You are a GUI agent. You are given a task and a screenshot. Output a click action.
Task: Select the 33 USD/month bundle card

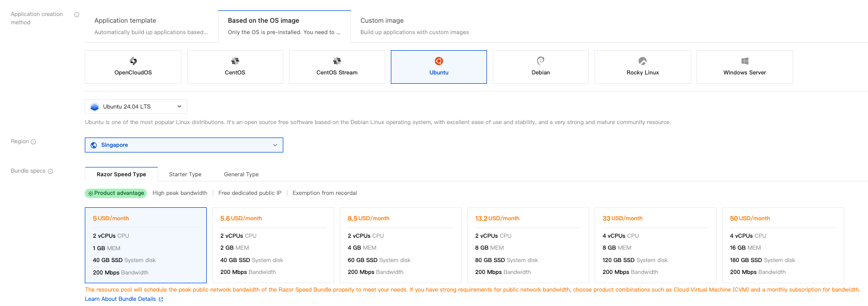(x=656, y=245)
